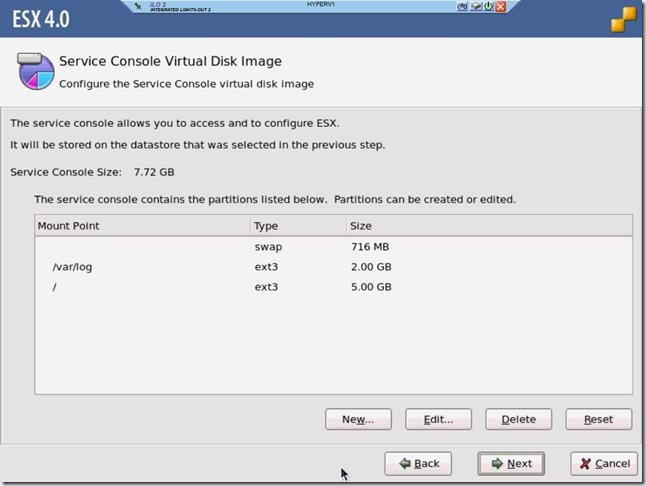646x486 pixels.
Task: Click the 5.00 GB size cell
Action: (371, 287)
